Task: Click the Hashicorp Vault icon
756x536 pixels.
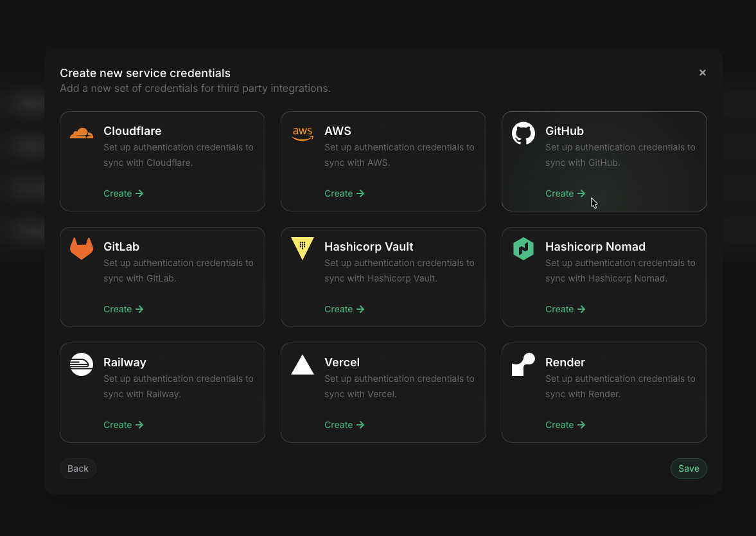Action: (303, 248)
